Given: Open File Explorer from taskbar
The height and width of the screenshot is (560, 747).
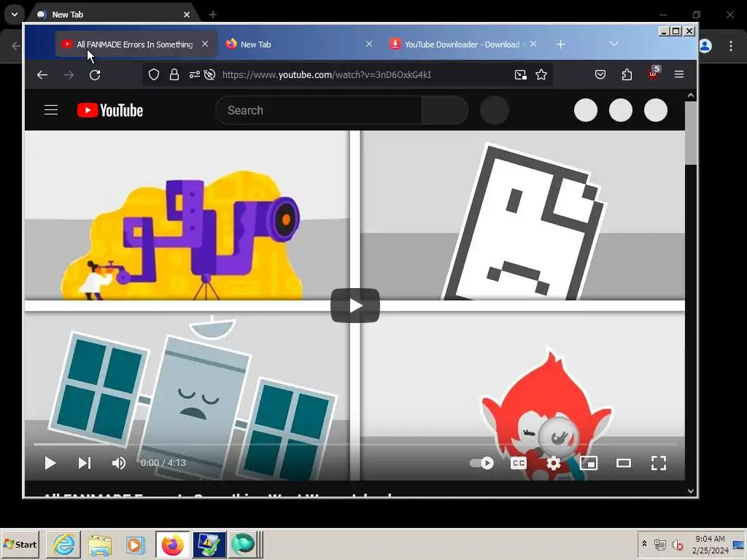Looking at the screenshot, I should tap(99, 544).
